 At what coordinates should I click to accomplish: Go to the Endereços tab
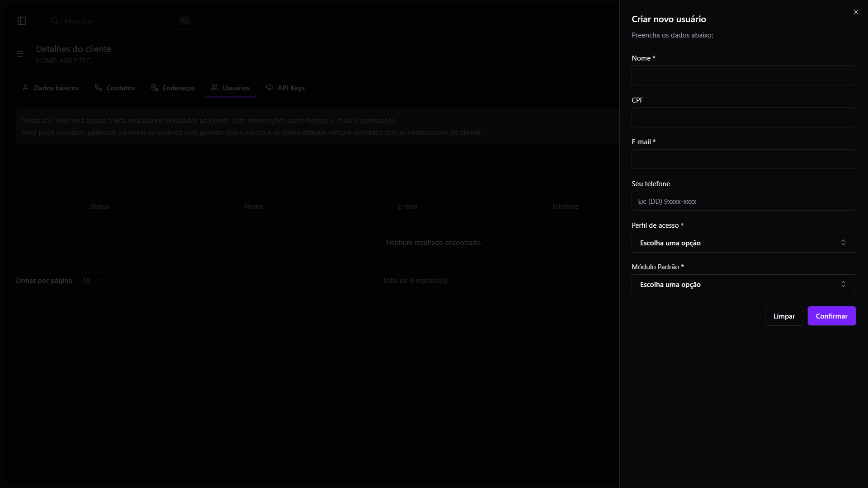pos(173,88)
